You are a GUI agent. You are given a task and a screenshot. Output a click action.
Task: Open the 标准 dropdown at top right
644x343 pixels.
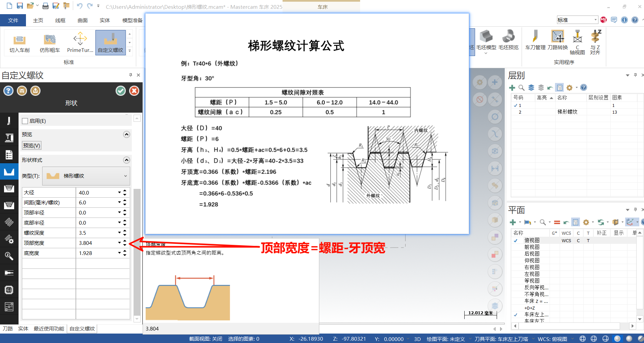(x=577, y=20)
